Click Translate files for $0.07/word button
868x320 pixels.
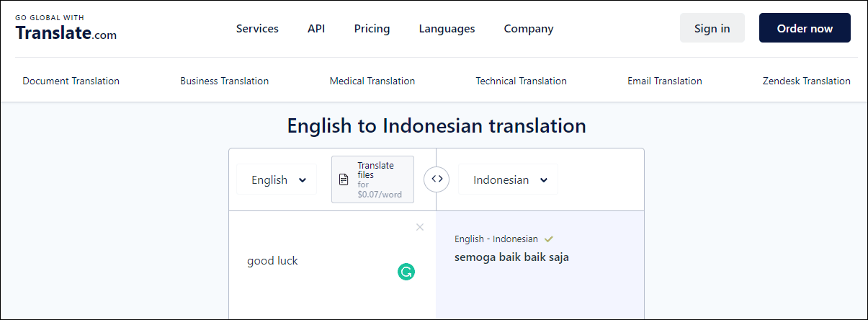click(372, 179)
